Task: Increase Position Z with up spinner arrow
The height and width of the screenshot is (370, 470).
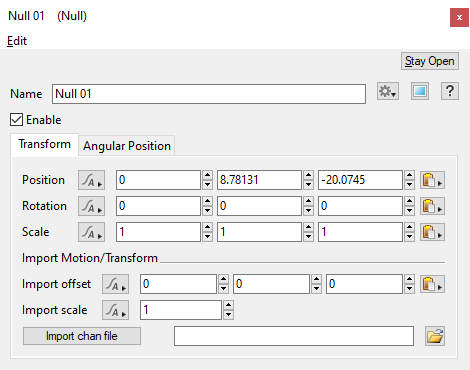Action: (x=409, y=175)
